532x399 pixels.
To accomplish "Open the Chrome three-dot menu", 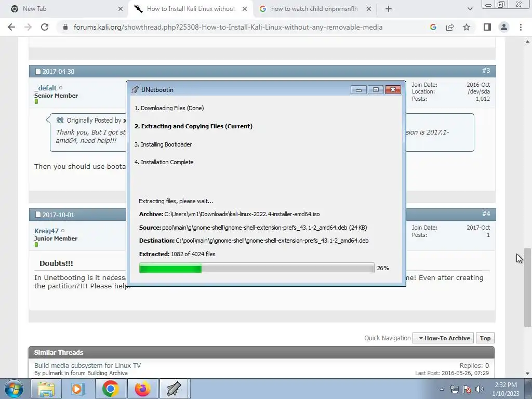I will [521, 27].
